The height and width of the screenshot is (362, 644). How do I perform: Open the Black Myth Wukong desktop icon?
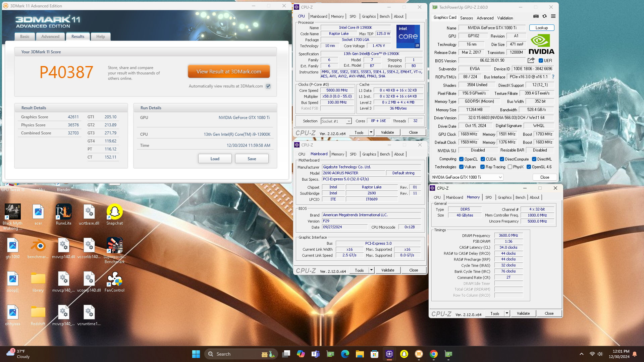click(13, 217)
